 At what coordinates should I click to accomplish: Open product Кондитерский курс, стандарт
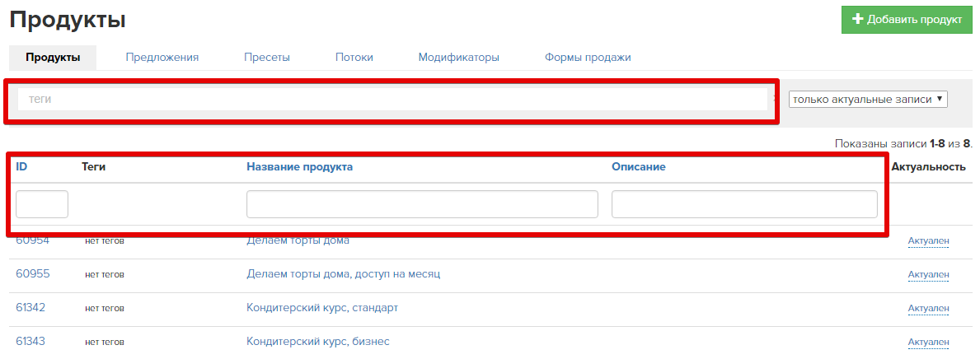pyautogui.click(x=322, y=308)
